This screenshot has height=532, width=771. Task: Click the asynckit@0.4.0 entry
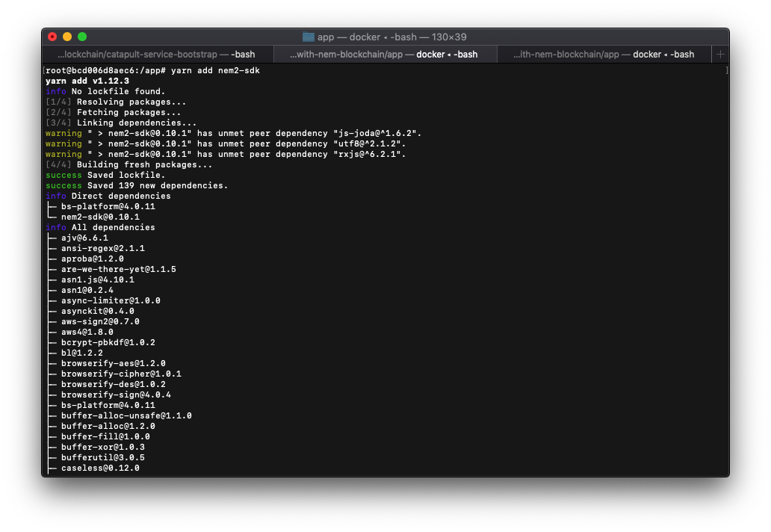tap(97, 311)
